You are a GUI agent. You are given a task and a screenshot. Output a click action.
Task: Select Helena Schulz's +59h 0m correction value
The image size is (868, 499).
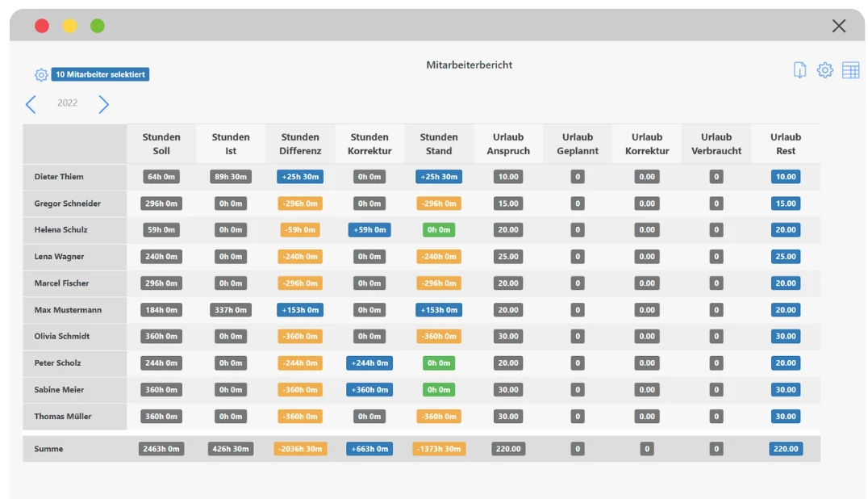tap(369, 229)
